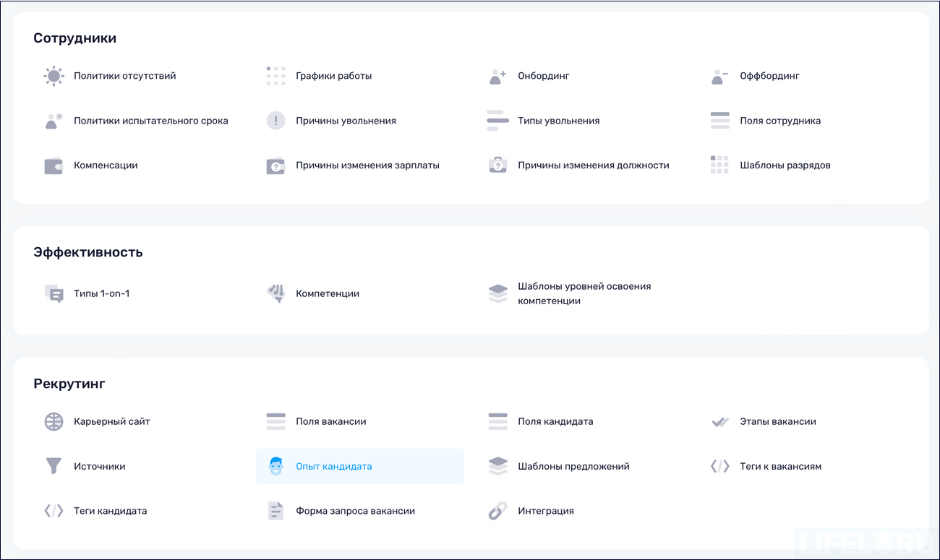Click the Оффбординг person-minus icon
940x560 pixels.
(719, 75)
